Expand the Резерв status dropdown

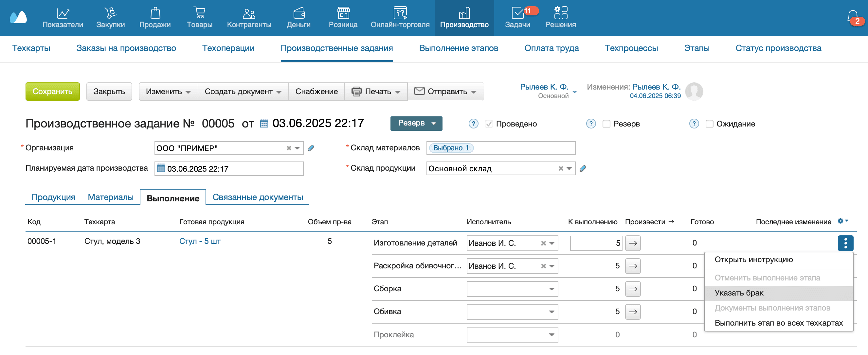click(x=416, y=123)
